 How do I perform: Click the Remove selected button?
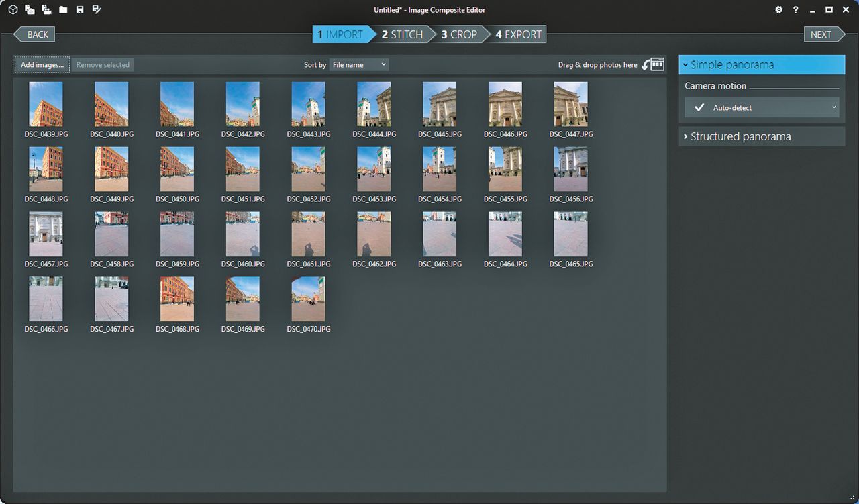click(103, 65)
